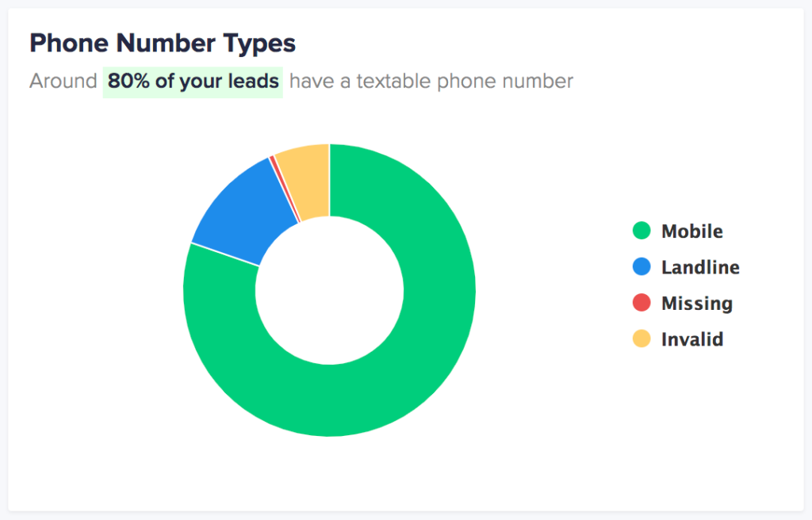
Task: Click the green Mobile legend dot
Action: point(642,231)
